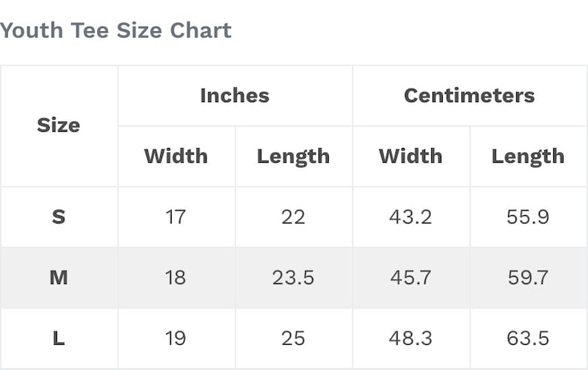588x370 pixels.
Task: Click the L size row label
Action: pos(59,338)
